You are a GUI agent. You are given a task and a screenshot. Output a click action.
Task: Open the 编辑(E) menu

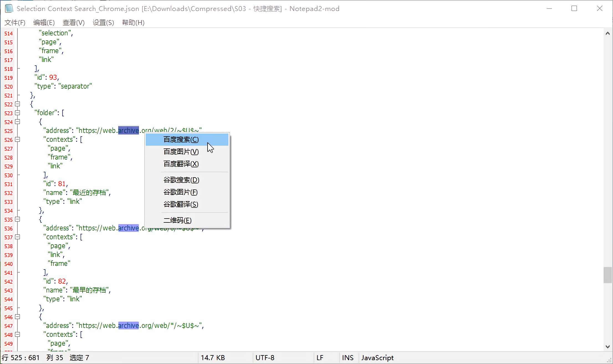(x=44, y=22)
